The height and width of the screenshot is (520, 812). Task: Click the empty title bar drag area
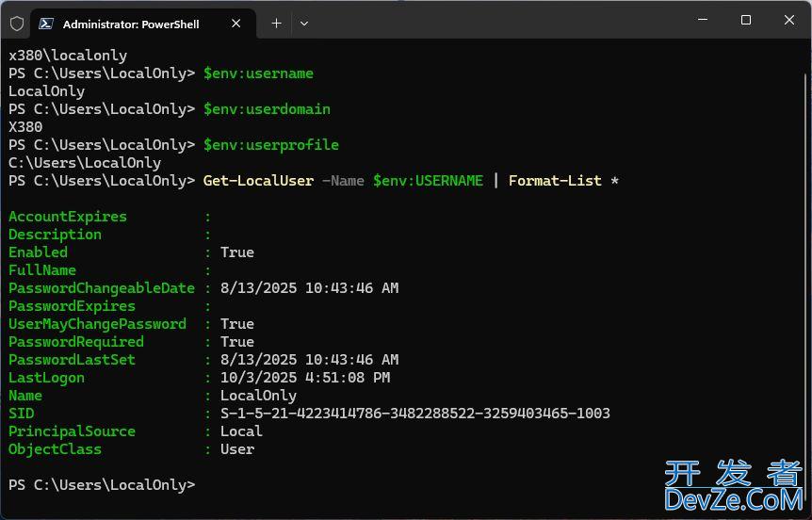pyautogui.click(x=490, y=20)
